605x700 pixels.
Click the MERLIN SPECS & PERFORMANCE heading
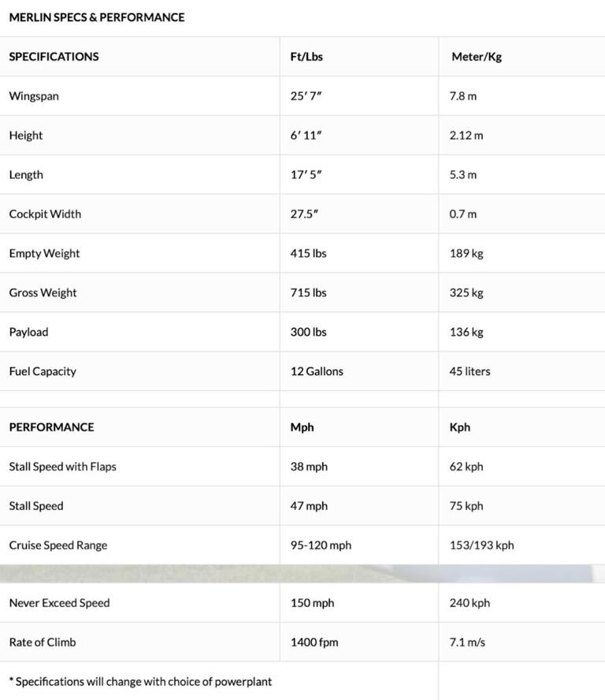point(97,17)
